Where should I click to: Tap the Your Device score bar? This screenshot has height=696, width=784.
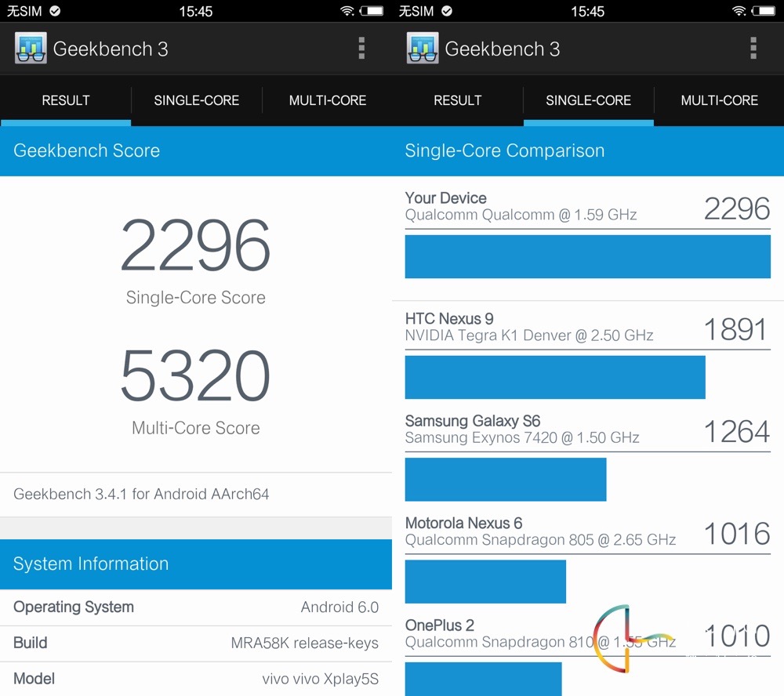(587, 256)
